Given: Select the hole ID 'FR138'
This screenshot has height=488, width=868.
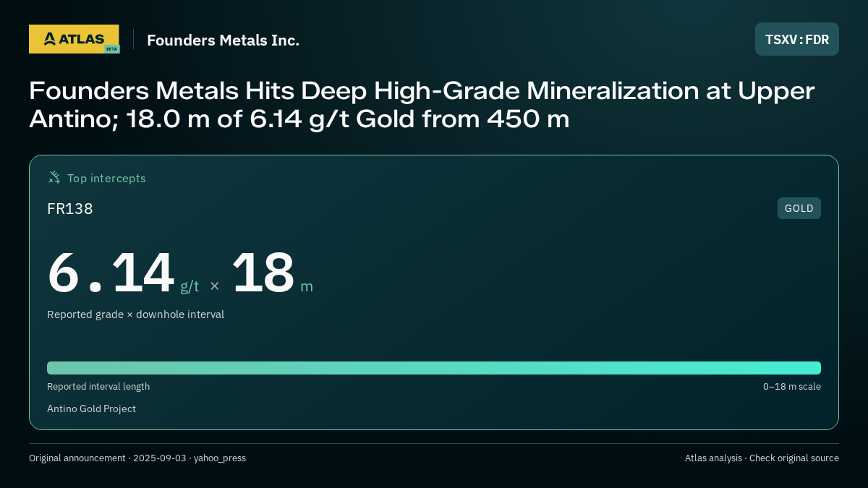Looking at the screenshot, I should [x=70, y=209].
